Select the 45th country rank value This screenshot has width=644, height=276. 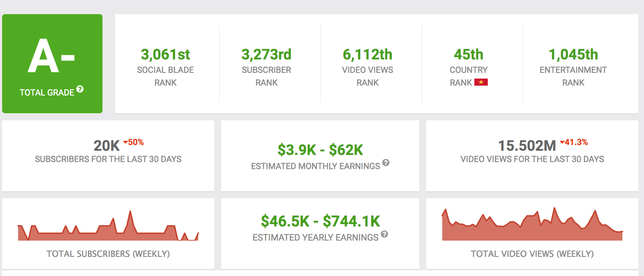469,54
